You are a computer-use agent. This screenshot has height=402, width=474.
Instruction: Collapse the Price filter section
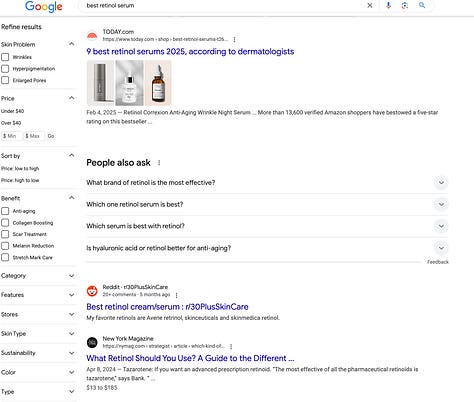[x=71, y=98]
